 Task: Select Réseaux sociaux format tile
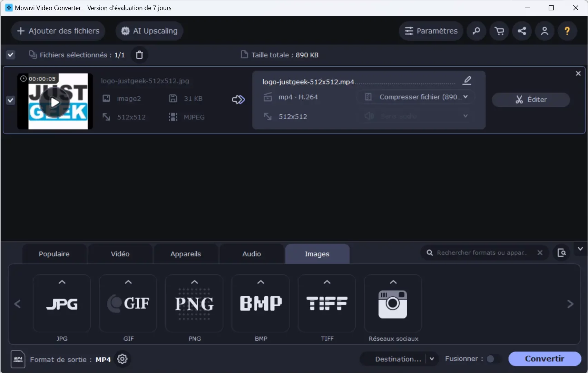393,303
